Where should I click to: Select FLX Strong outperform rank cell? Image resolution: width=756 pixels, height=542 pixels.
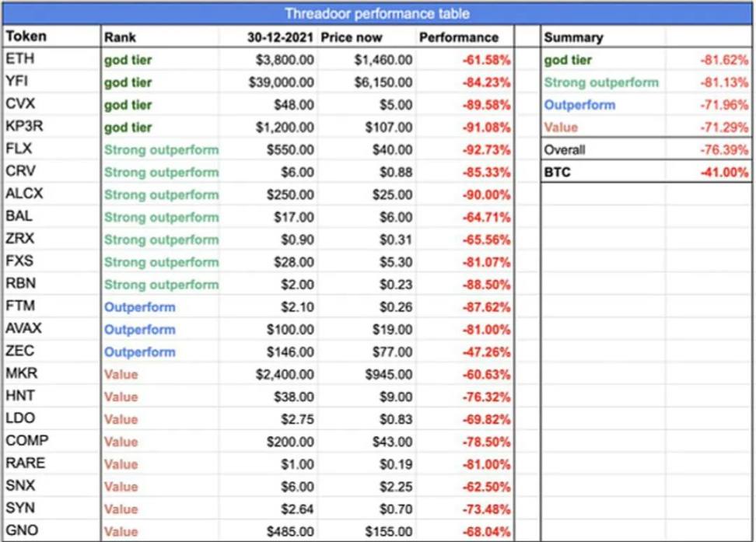click(159, 149)
